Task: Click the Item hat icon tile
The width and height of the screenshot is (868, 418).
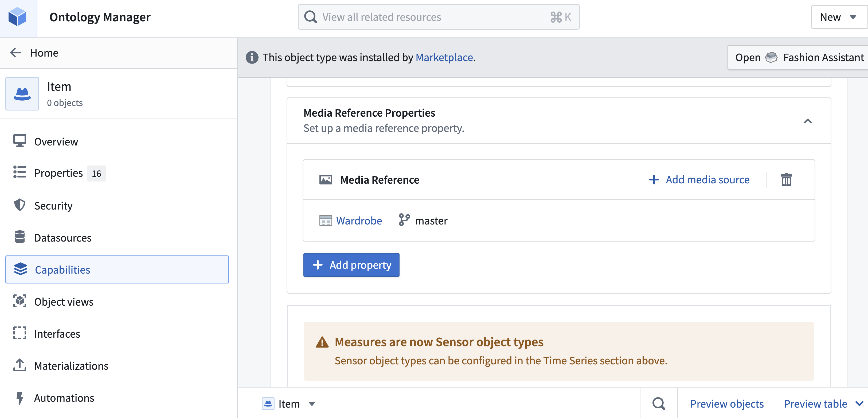Action: click(22, 94)
